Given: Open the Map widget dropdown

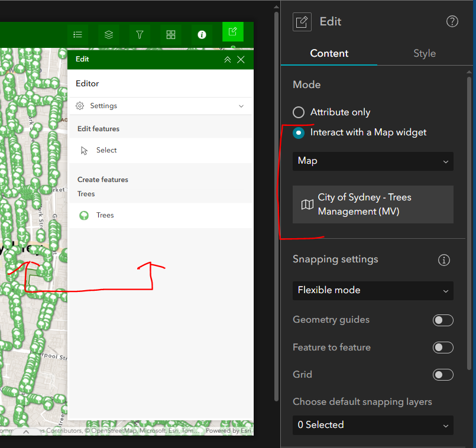Looking at the screenshot, I should pyautogui.click(x=373, y=160).
